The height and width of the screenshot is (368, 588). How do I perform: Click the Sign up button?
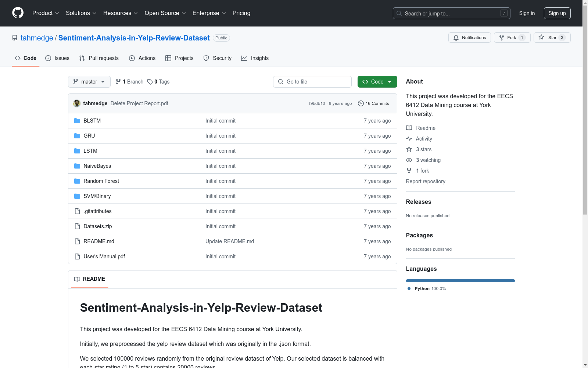pyautogui.click(x=557, y=13)
